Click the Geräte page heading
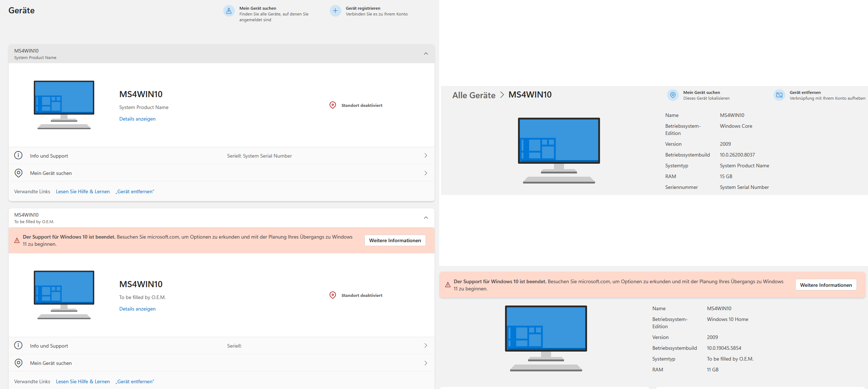Image resolution: width=868 pixels, height=389 pixels. [22, 10]
